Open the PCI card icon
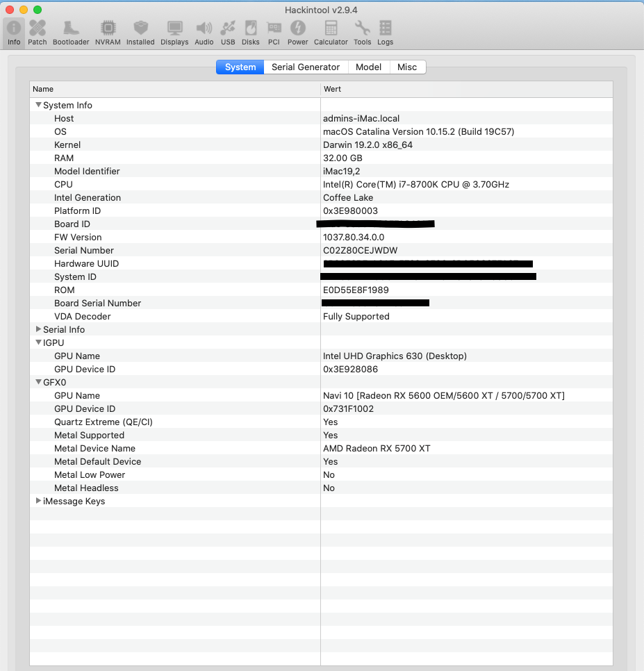This screenshot has height=671, width=644. (x=274, y=33)
